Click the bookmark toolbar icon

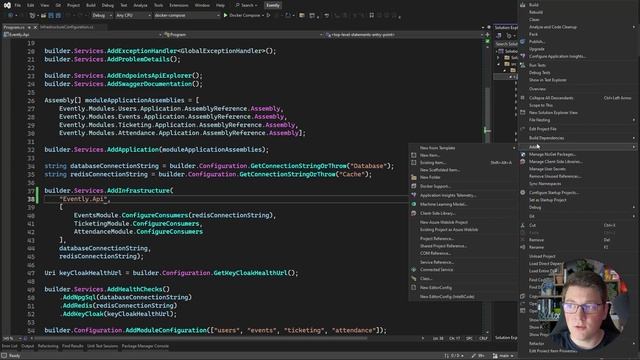pyautogui.click(x=371, y=16)
